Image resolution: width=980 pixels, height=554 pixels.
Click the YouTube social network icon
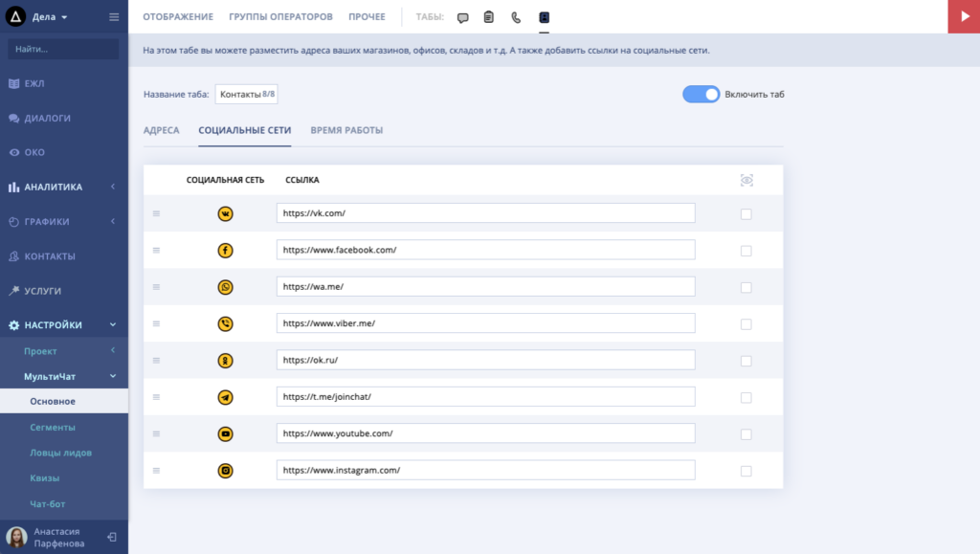tap(226, 433)
